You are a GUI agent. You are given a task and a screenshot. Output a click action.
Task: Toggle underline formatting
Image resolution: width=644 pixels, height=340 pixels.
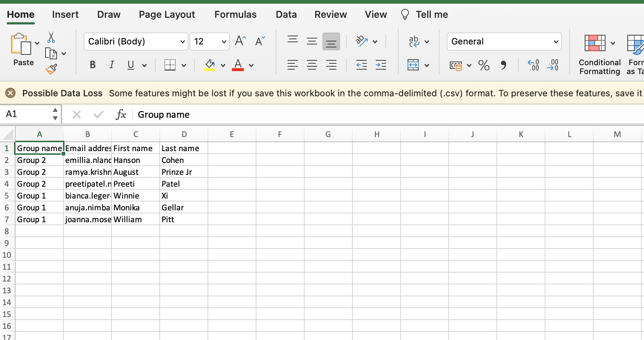(130, 65)
